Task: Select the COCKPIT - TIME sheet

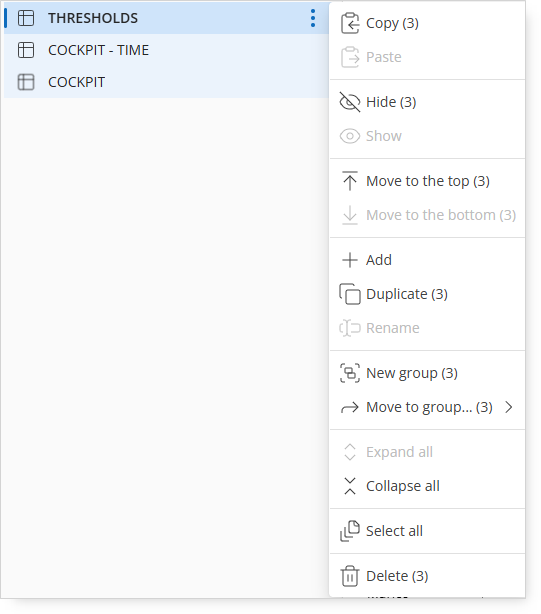Action: (166, 50)
